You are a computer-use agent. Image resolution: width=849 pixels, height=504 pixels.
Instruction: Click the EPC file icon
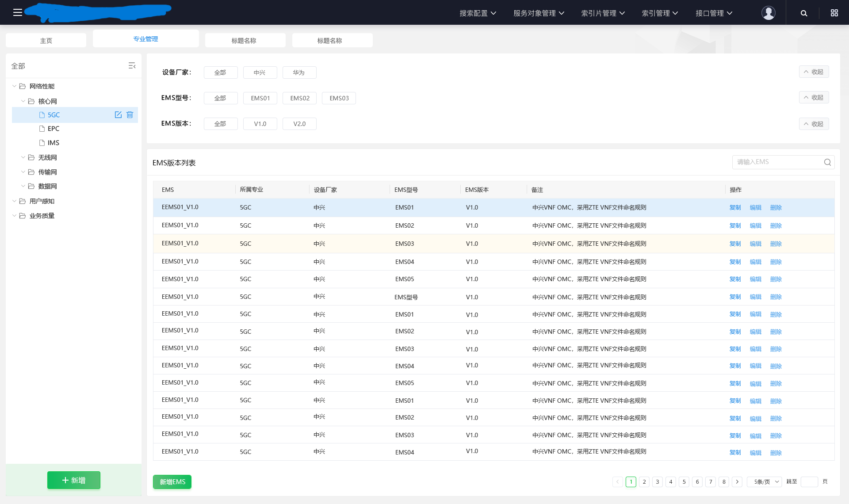(42, 129)
